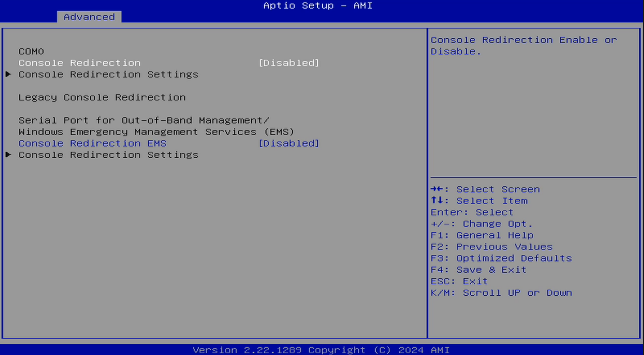
Task: Click the Legacy Console Redirection entry
Action: coord(102,97)
